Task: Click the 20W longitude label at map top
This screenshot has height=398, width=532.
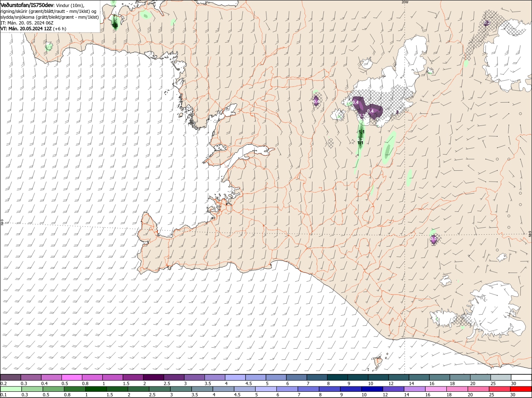Action: click(x=405, y=2)
